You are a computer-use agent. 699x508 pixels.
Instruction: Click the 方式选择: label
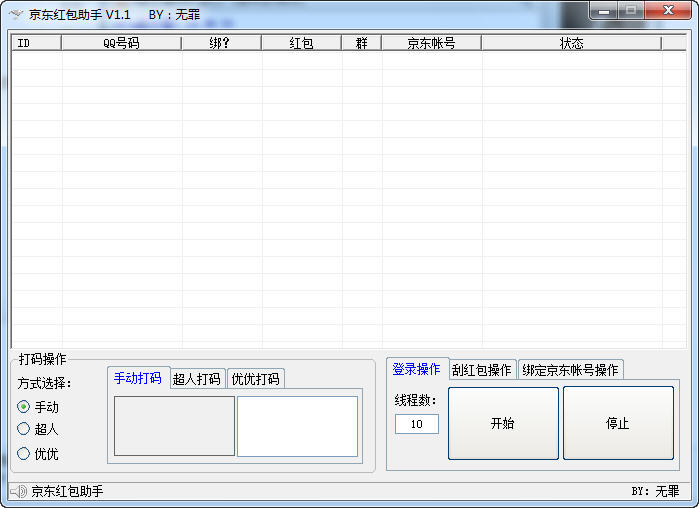coord(45,383)
